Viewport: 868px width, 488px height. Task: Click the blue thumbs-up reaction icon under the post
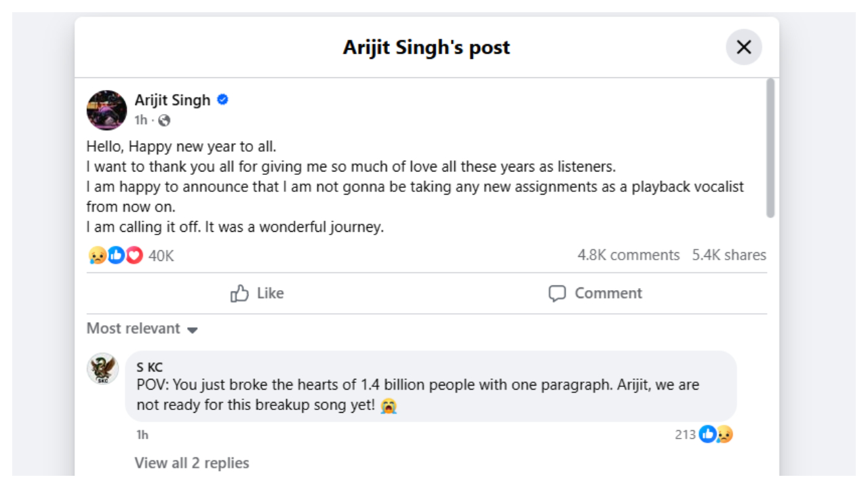point(116,256)
